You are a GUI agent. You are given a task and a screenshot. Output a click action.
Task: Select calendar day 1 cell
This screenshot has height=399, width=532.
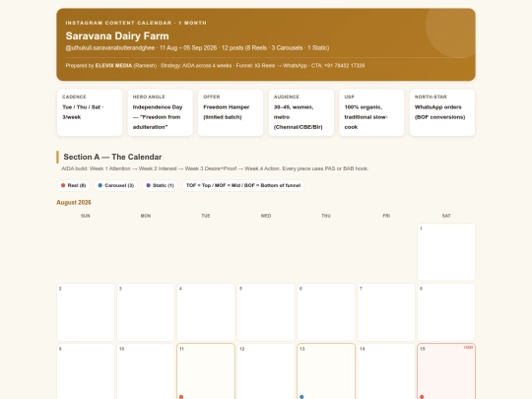pos(446,252)
